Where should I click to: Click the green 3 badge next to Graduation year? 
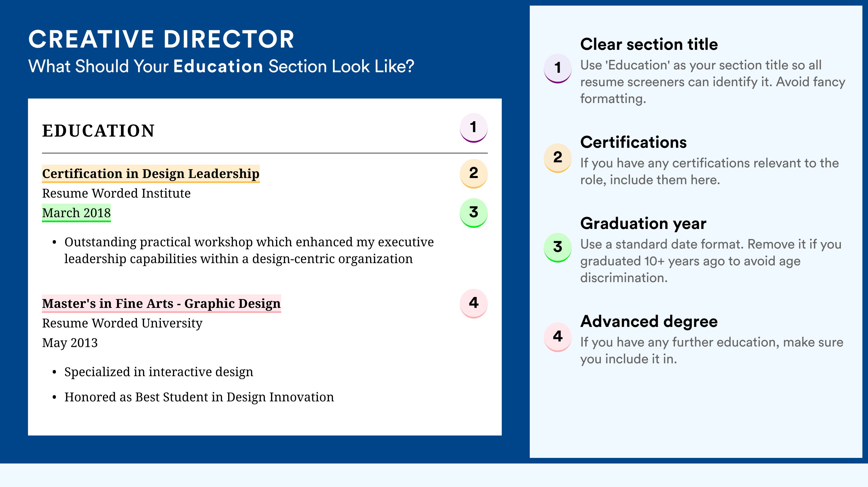point(557,247)
